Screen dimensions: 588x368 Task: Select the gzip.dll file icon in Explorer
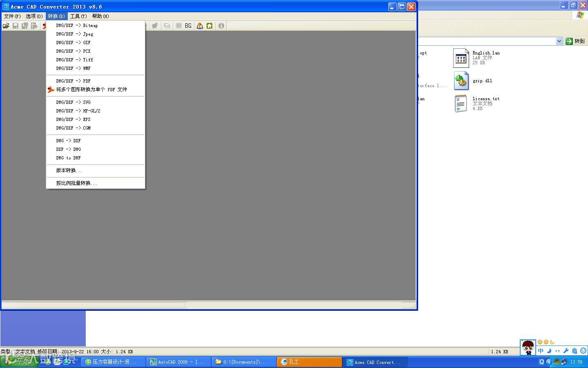click(461, 81)
